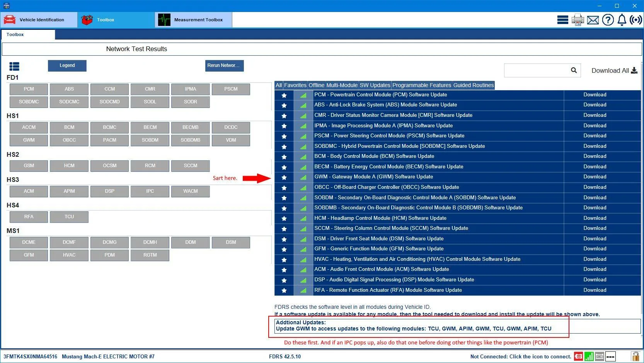Click the printer icon in top toolbar

pos(578,20)
